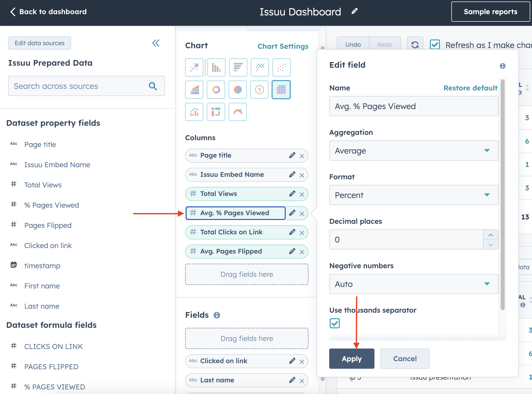Edit the Page title column
This screenshot has height=394, width=532.
292,155
